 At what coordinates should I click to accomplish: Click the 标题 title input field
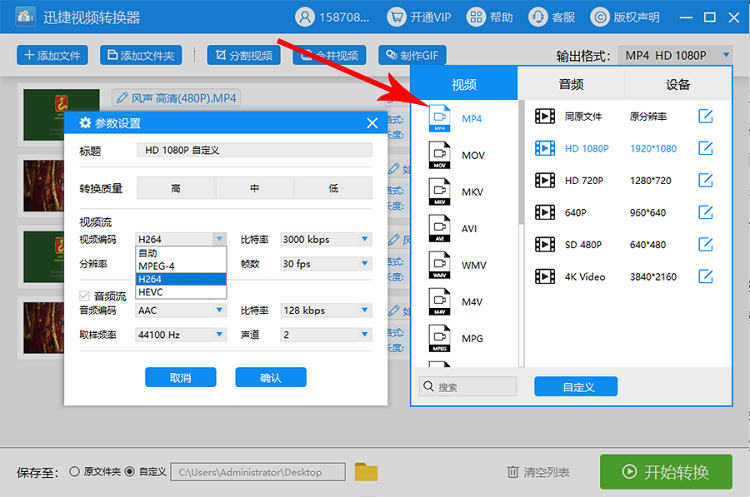coord(254,150)
